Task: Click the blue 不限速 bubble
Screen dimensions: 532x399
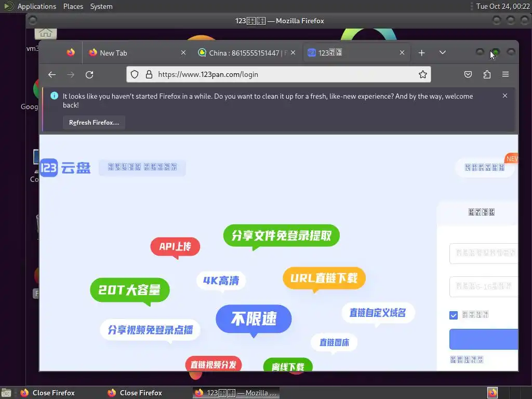Action: (254, 319)
